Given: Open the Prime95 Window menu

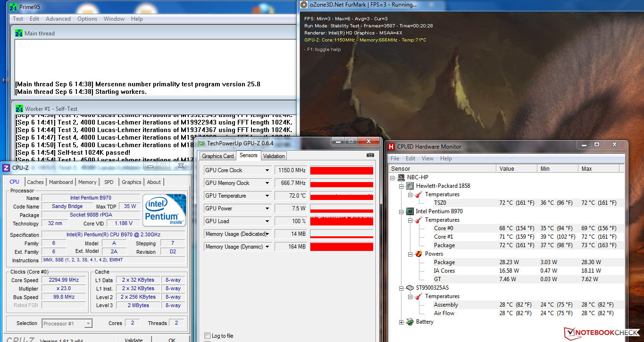Looking at the screenshot, I should point(114,19).
